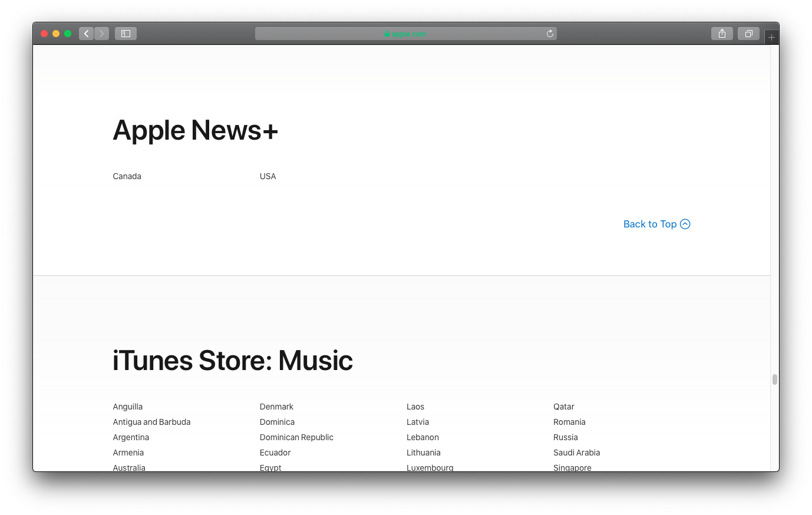Click Anguilla in the country list
This screenshot has height=515, width=812.
pos(128,407)
